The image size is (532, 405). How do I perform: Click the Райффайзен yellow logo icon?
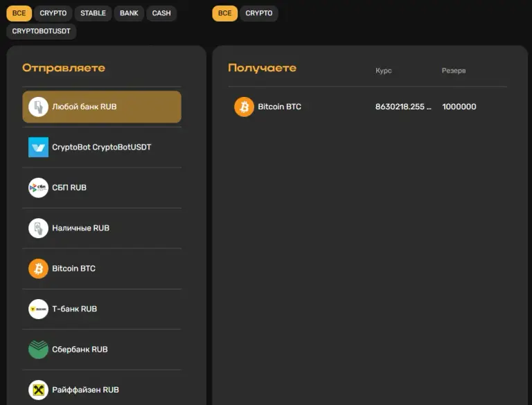pyautogui.click(x=38, y=390)
